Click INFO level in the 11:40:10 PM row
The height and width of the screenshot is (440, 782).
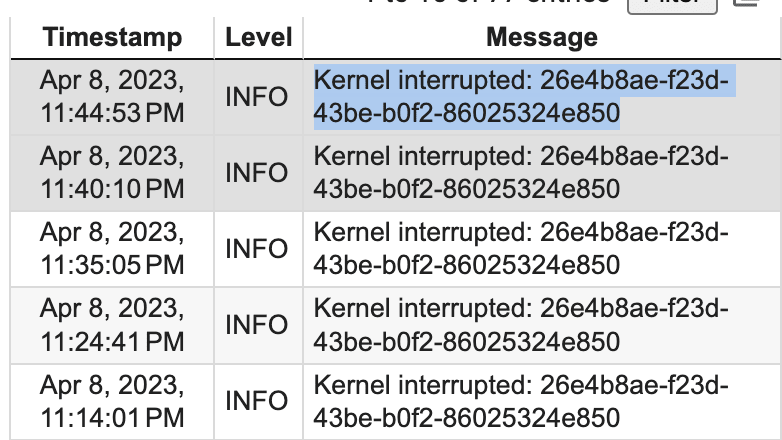tap(256, 173)
